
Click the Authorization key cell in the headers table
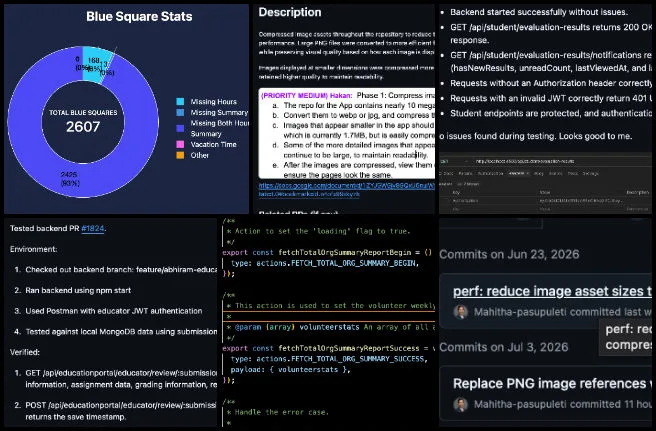(x=465, y=201)
